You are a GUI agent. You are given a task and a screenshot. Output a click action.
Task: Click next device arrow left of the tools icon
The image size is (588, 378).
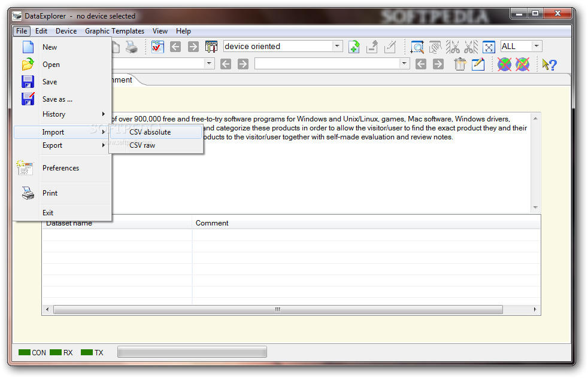(x=193, y=47)
